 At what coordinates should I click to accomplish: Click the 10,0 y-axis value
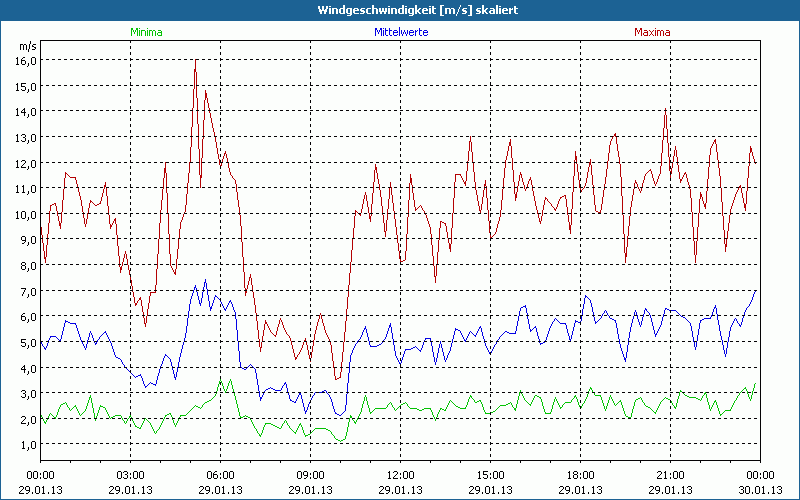[27, 214]
